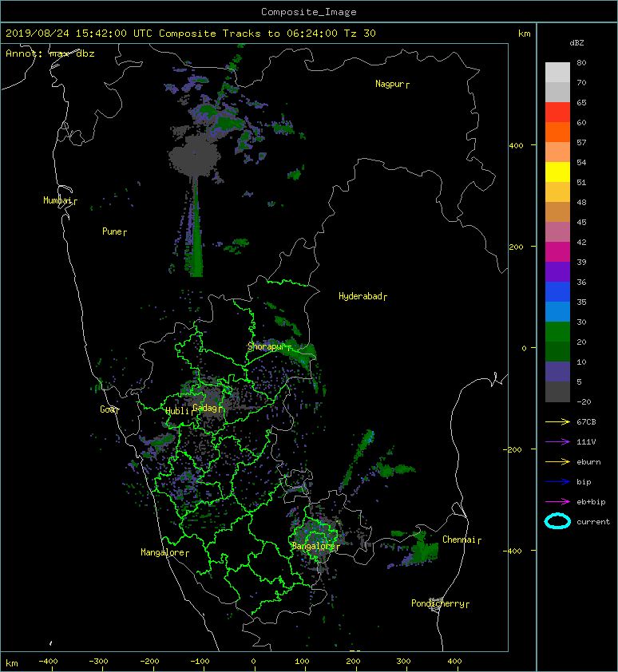Image resolution: width=618 pixels, height=672 pixels.
Task: Click the Composite_Image title text
Action: tap(309, 12)
